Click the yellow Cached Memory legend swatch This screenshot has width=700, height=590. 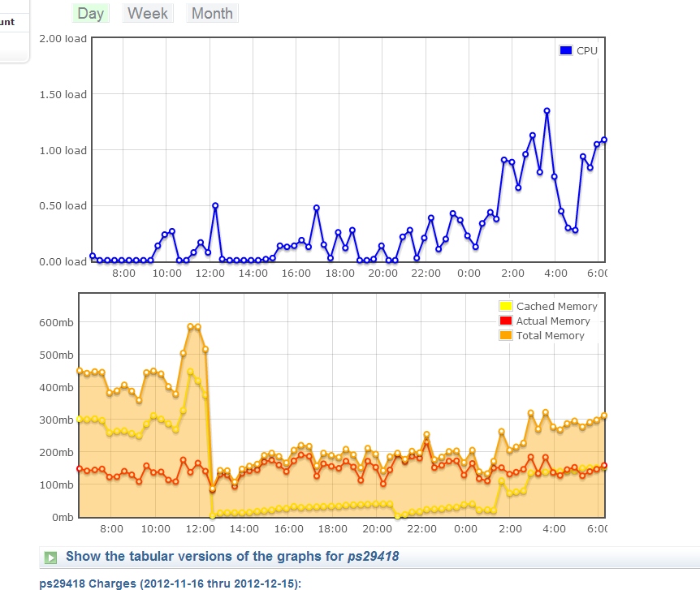pyautogui.click(x=506, y=307)
